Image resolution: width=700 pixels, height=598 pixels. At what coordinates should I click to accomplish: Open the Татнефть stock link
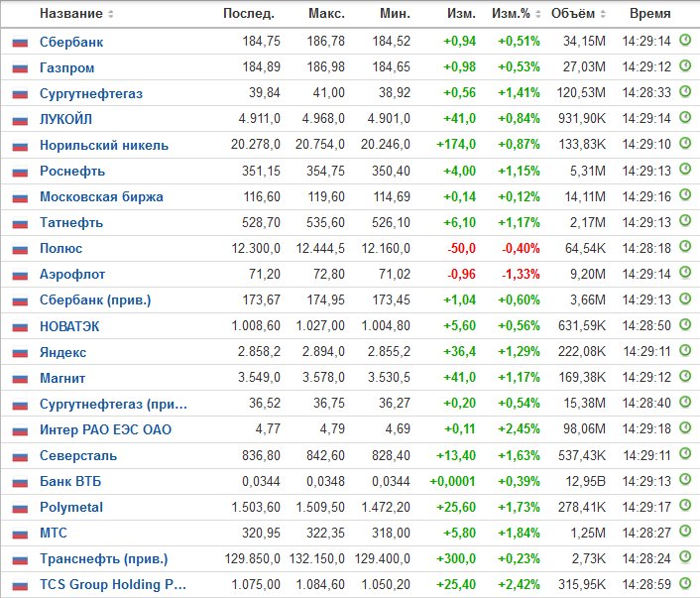click(71, 223)
